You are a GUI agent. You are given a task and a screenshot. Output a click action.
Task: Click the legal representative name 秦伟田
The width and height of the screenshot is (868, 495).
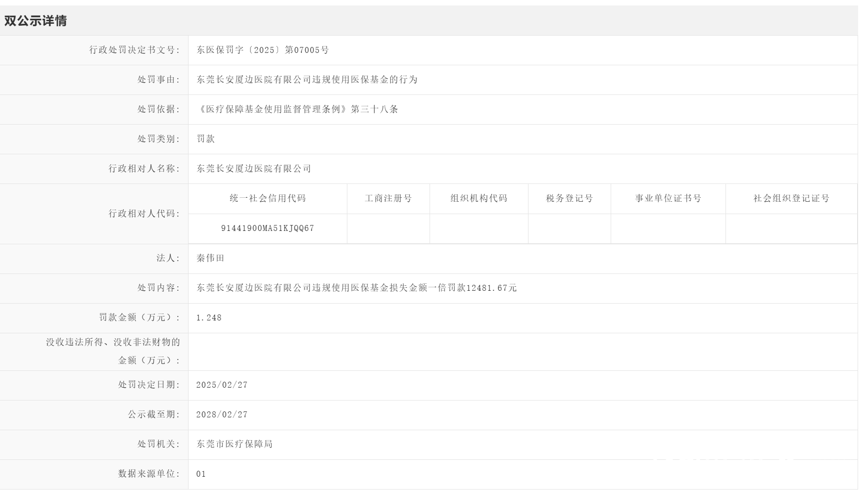(x=211, y=258)
